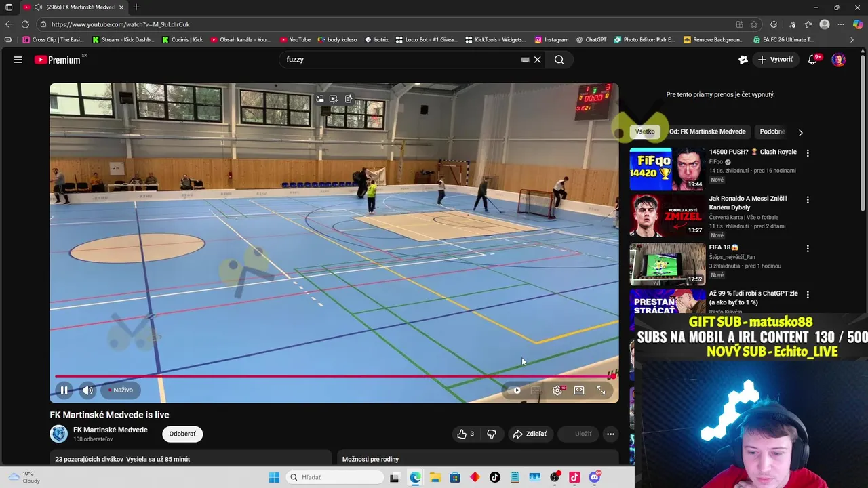
Task: Open the Jak Ronaldo A Messi video thumbnail
Action: [x=667, y=216]
